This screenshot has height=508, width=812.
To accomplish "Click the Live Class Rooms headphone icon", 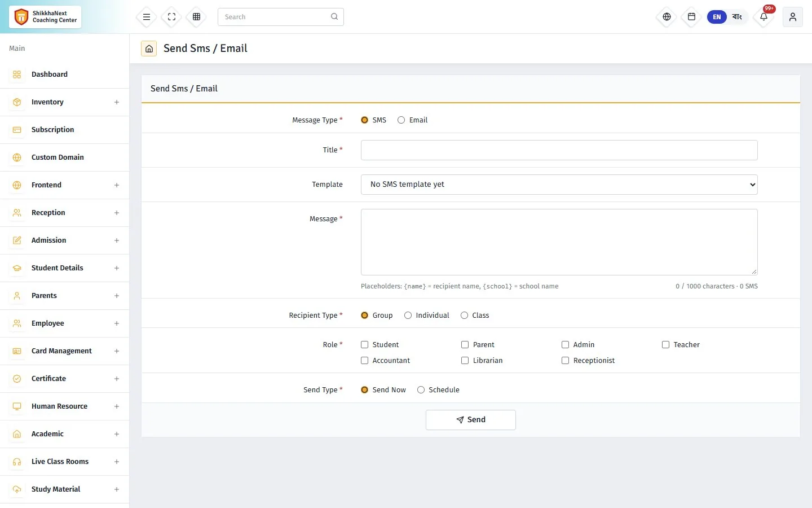I will (17, 462).
